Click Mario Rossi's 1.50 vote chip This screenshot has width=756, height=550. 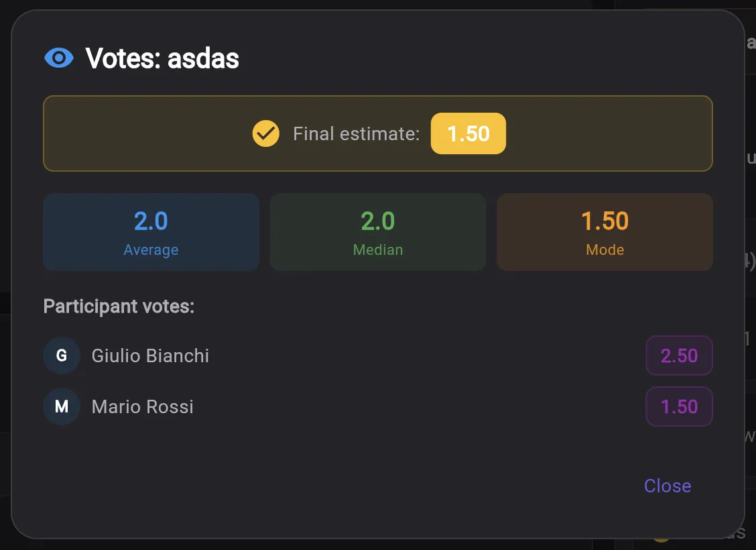pyautogui.click(x=679, y=406)
